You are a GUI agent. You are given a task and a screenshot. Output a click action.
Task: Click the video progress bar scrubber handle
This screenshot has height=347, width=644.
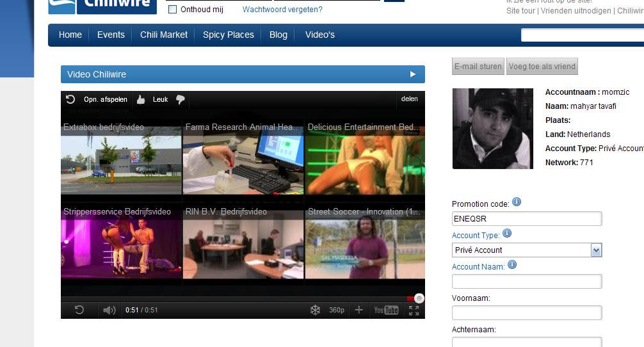coord(419,298)
